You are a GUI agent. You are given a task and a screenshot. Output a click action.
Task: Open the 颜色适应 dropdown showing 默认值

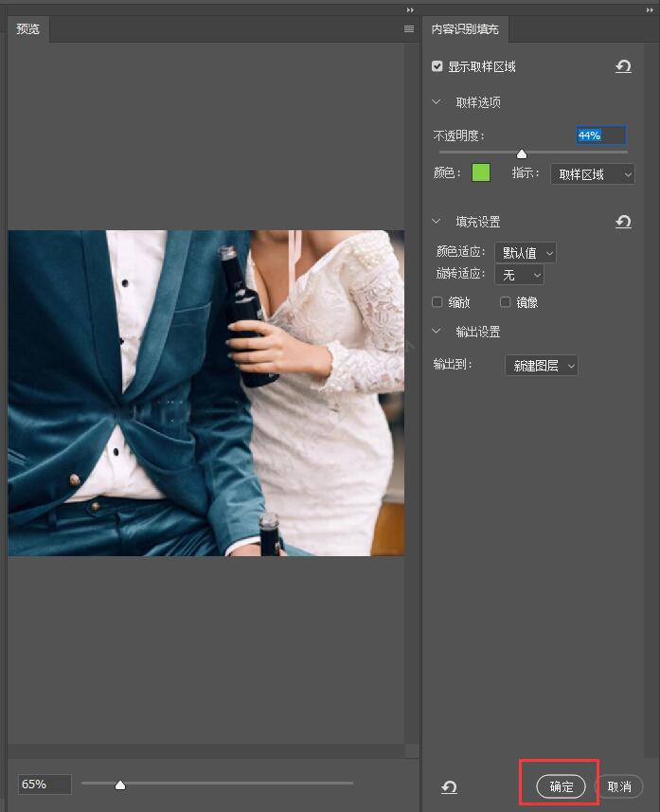tap(526, 253)
